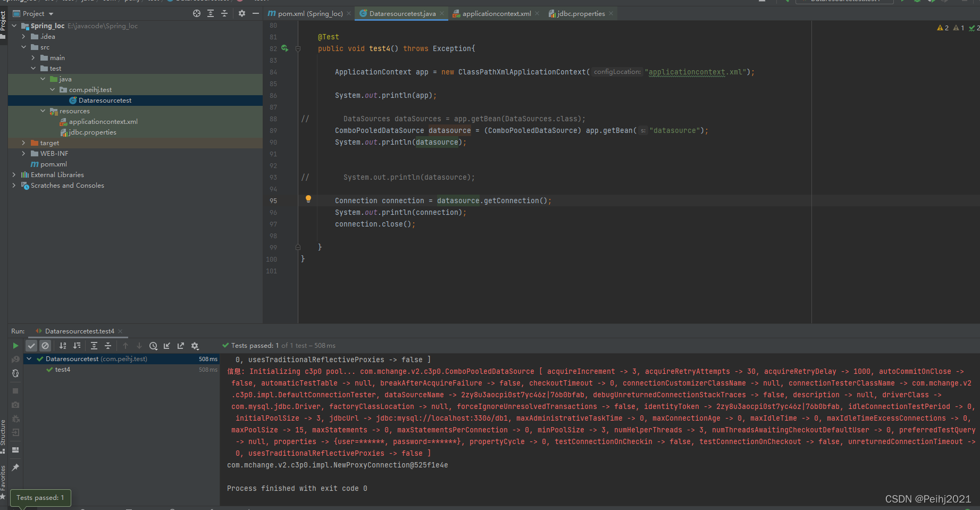Collapse the src folder
Screen dimensions: 980x510
[23, 47]
